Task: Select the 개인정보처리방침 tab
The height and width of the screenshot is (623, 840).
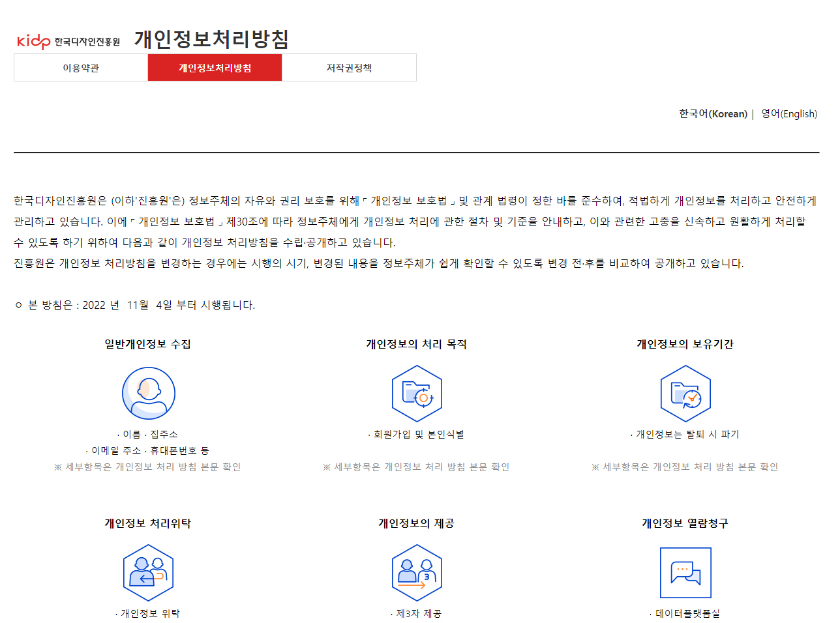Action: pos(215,68)
